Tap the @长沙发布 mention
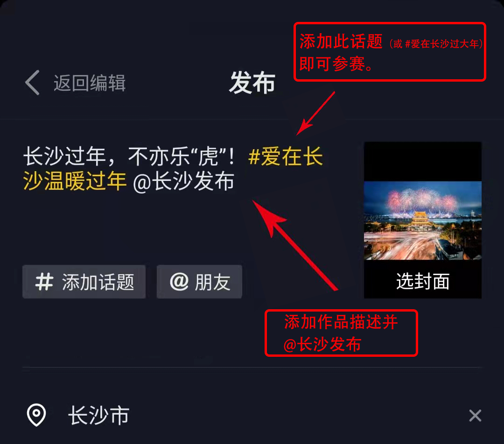The width and height of the screenshot is (504, 444). tap(183, 181)
